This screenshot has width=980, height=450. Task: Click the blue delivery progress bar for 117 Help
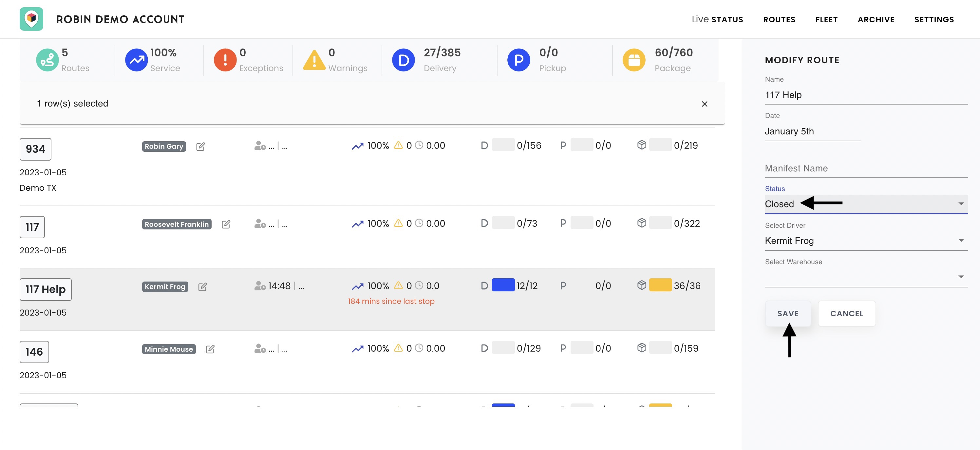[x=503, y=285]
